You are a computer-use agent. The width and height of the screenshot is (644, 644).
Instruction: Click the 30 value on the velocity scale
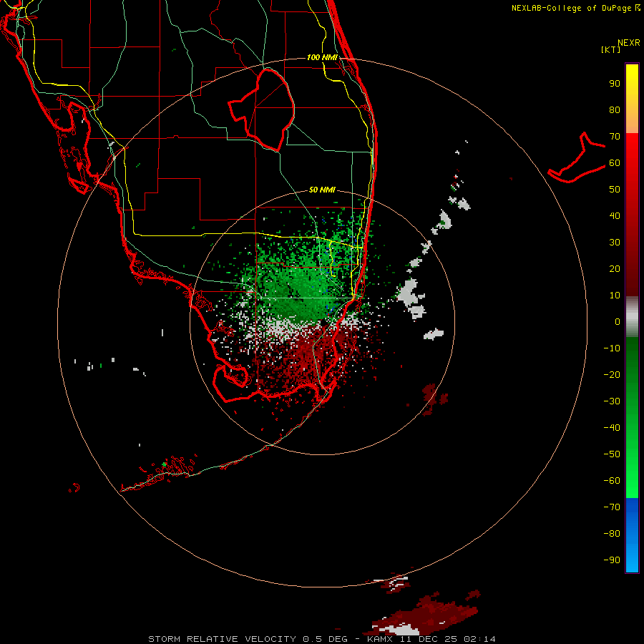[615, 243]
